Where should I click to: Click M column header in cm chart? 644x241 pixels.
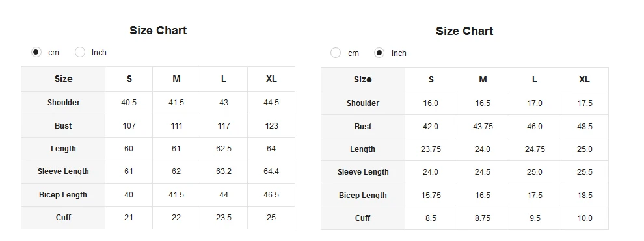click(176, 79)
